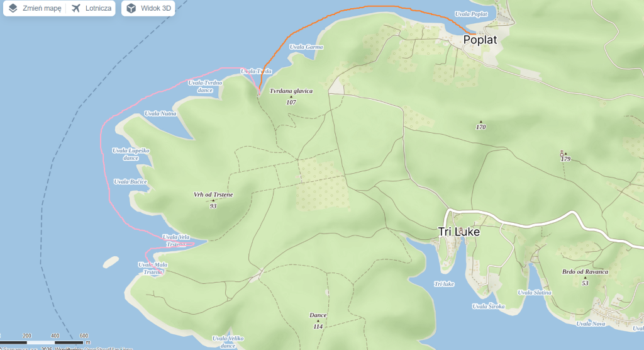
Task: Click the layers icon in Zmień mapę
Action: (13, 8)
